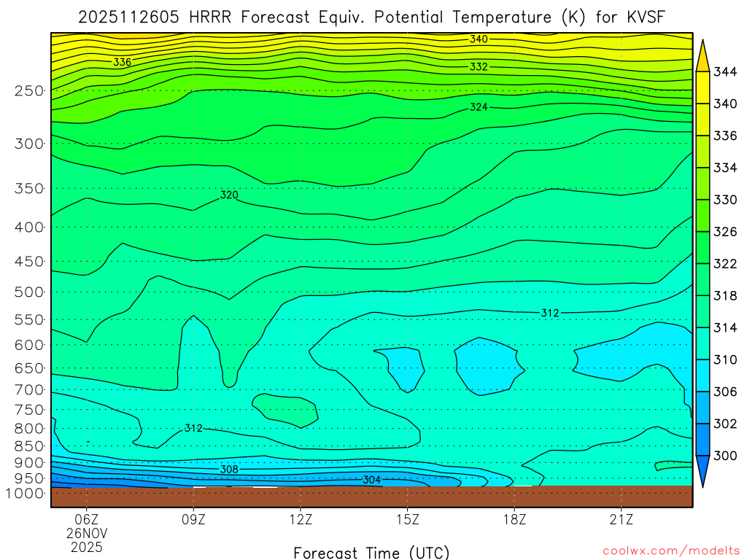Click the 350 pressure level label
747x560 pixels.
(x=29, y=189)
